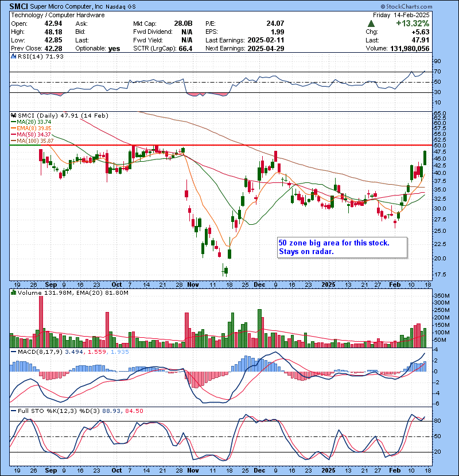Click the Volume value 131,980,056
Viewport: 459px width, 476px height.
(x=410, y=49)
